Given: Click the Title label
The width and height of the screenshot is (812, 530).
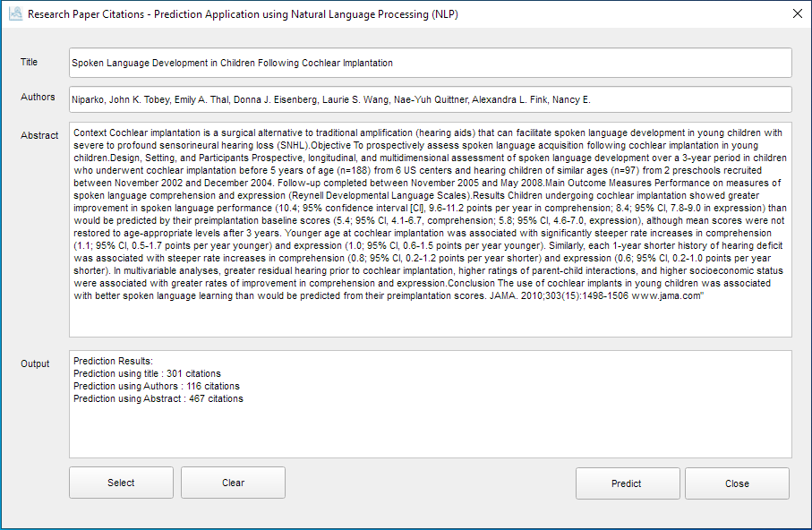Looking at the screenshot, I should (x=30, y=63).
